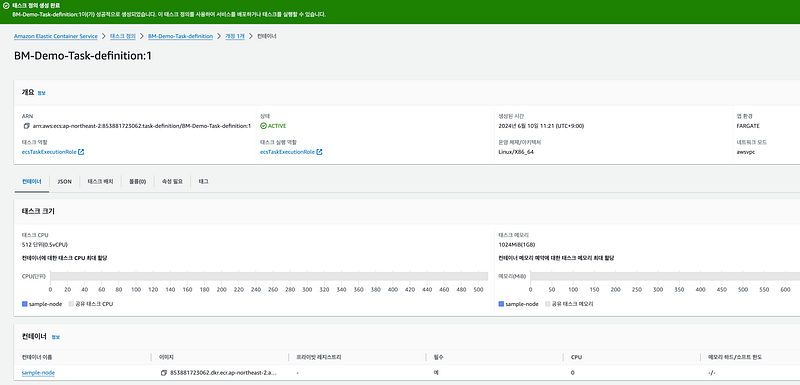Click the 이미지 column header
The width and height of the screenshot is (800, 385).
(165, 357)
